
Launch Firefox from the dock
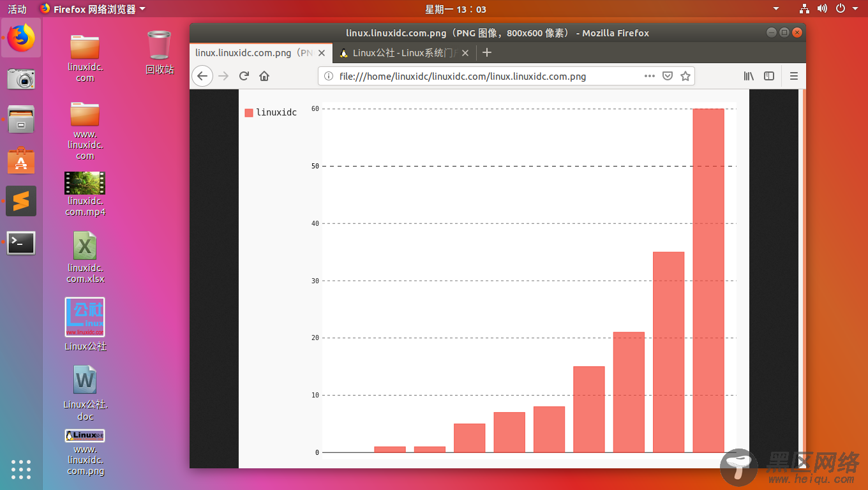coord(21,38)
